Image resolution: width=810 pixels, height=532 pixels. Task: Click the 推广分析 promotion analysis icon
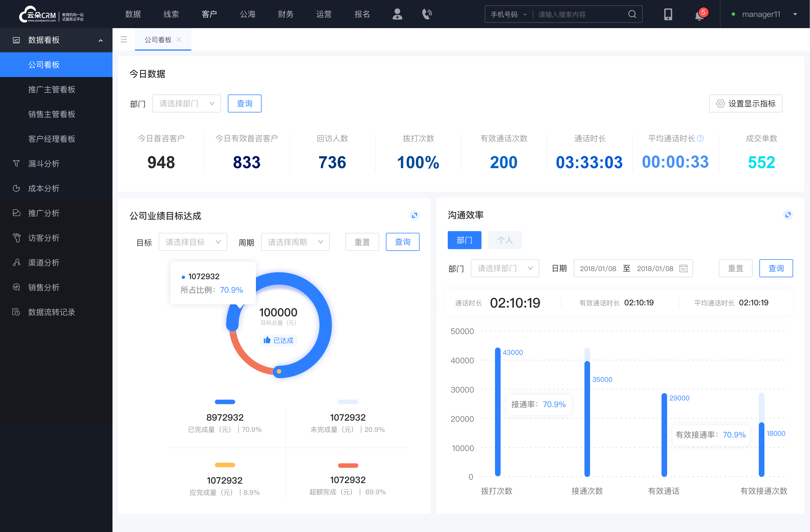[17, 212]
